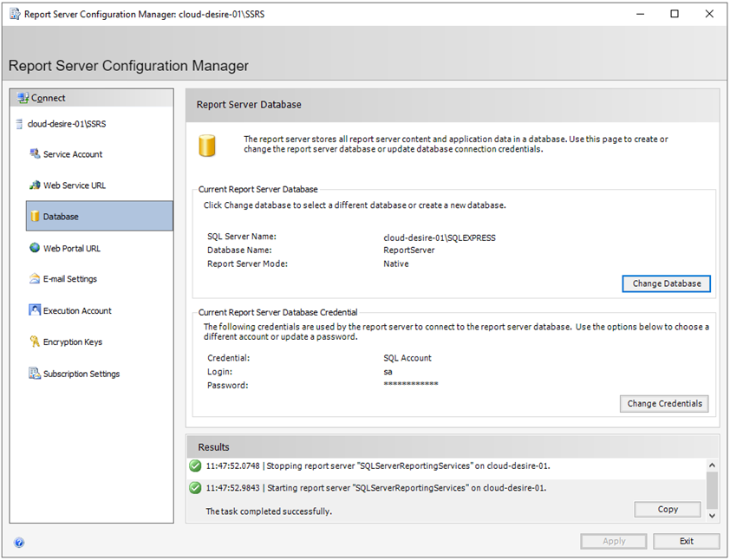
Task: Click the yellow database drum in the Database panel
Action: click(208, 145)
